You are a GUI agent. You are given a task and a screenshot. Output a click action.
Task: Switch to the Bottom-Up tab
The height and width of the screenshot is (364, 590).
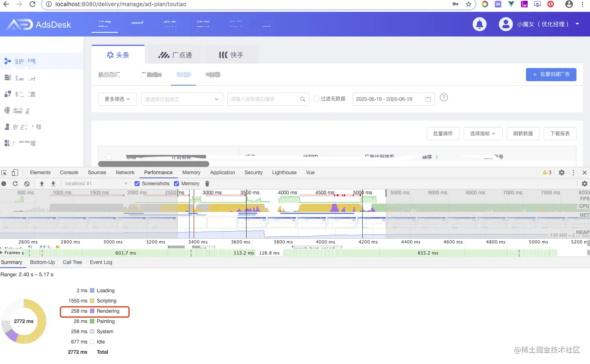point(42,262)
